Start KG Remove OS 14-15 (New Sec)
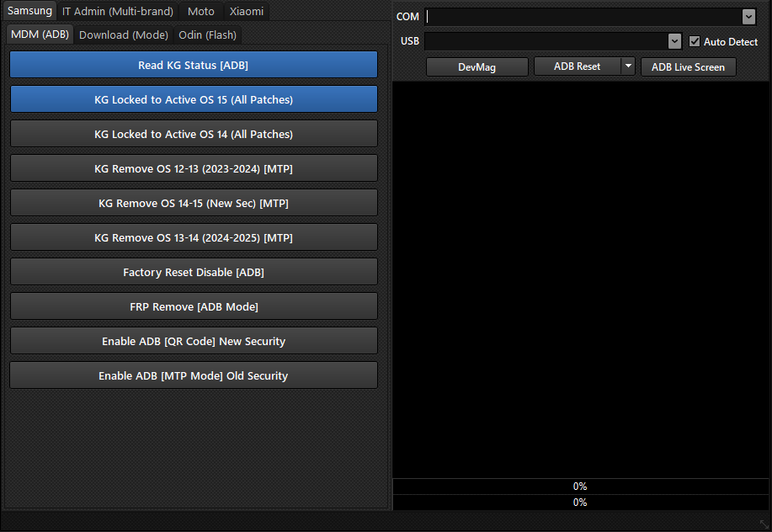This screenshot has height=532, width=772. (194, 203)
